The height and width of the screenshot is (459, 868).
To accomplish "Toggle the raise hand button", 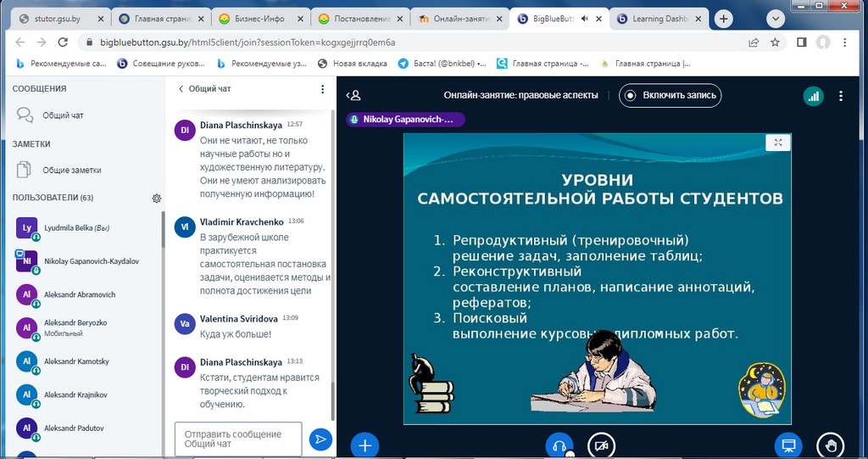I will 830,445.
